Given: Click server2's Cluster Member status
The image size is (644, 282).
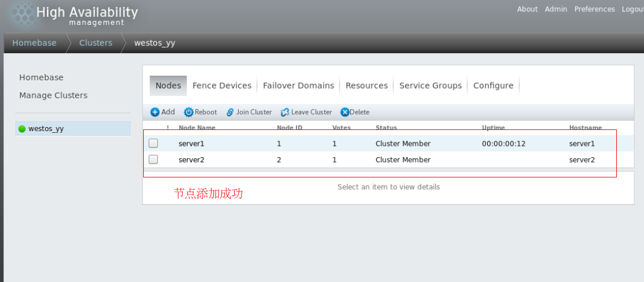Looking at the screenshot, I should point(403,160).
